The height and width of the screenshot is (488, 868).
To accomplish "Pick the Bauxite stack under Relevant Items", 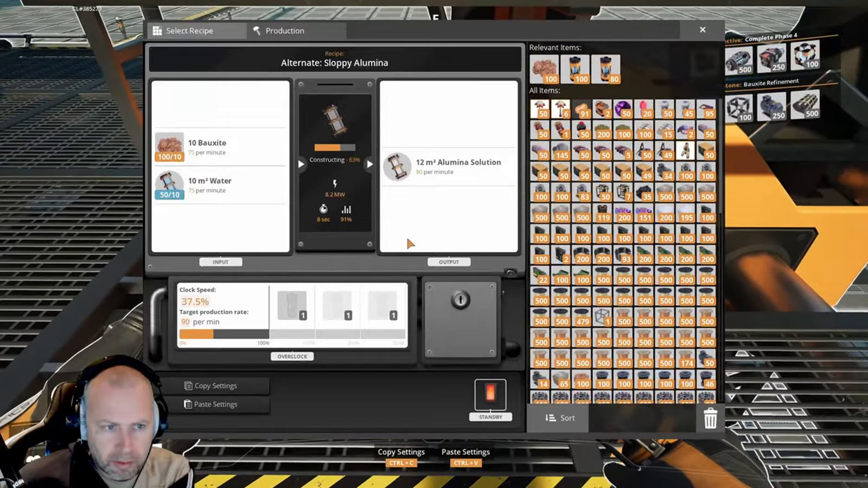I will [x=544, y=69].
